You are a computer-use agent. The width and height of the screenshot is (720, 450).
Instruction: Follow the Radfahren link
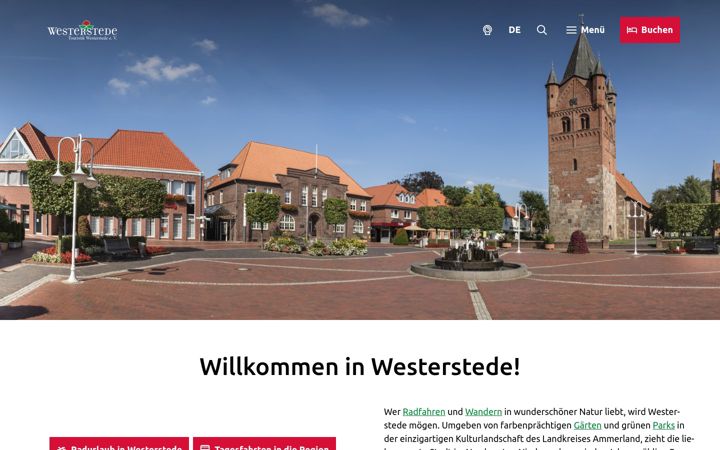424,412
